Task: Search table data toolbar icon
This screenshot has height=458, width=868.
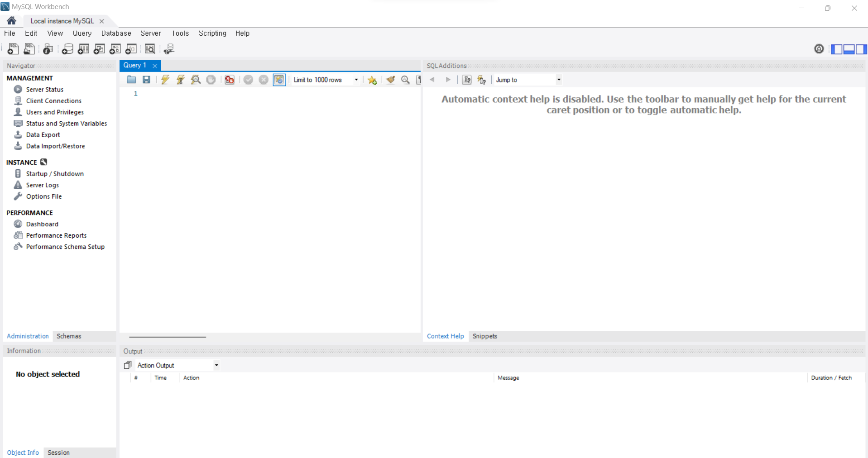Action: tap(150, 49)
